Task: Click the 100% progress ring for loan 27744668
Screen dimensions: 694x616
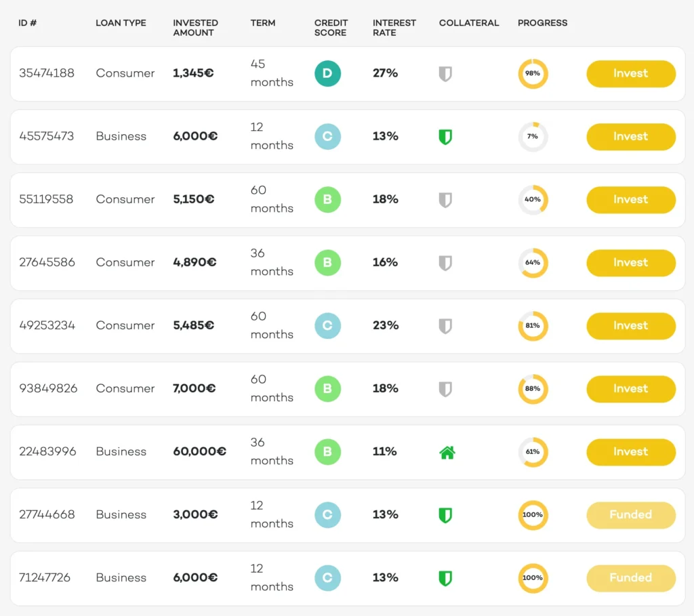Action: tap(533, 514)
